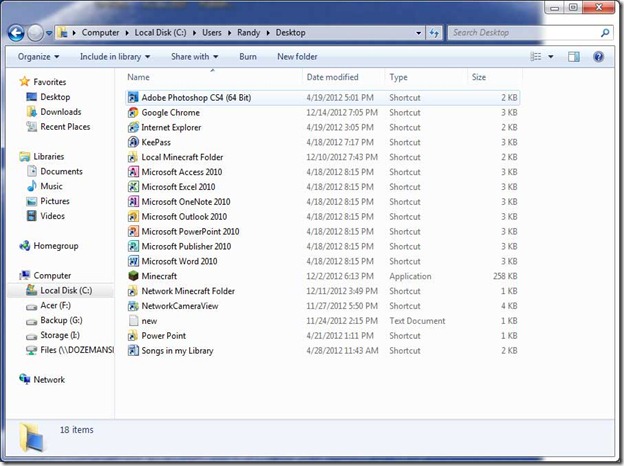This screenshot has width=624, height=466.
Task: Sort by the Size column header
Action: point(479,77)
